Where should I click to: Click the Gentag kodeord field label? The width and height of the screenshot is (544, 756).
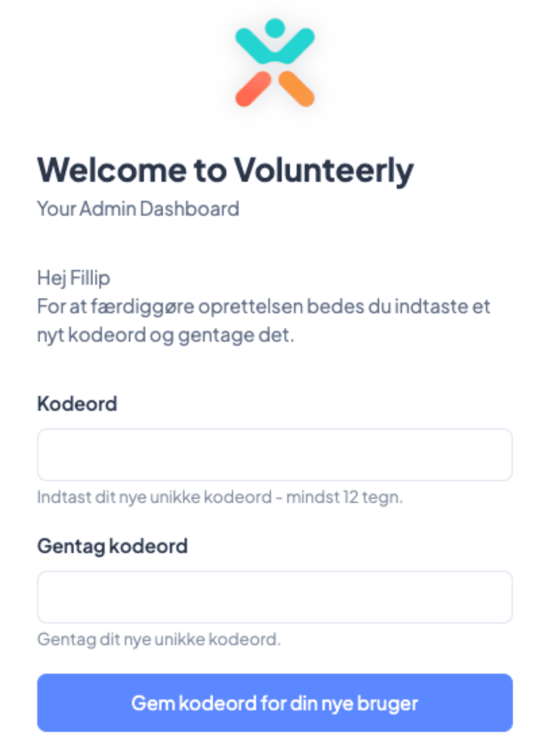(x=113, y=546)
